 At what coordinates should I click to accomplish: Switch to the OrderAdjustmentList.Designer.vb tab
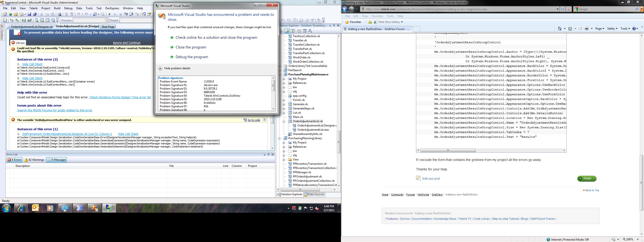(32, 27)
